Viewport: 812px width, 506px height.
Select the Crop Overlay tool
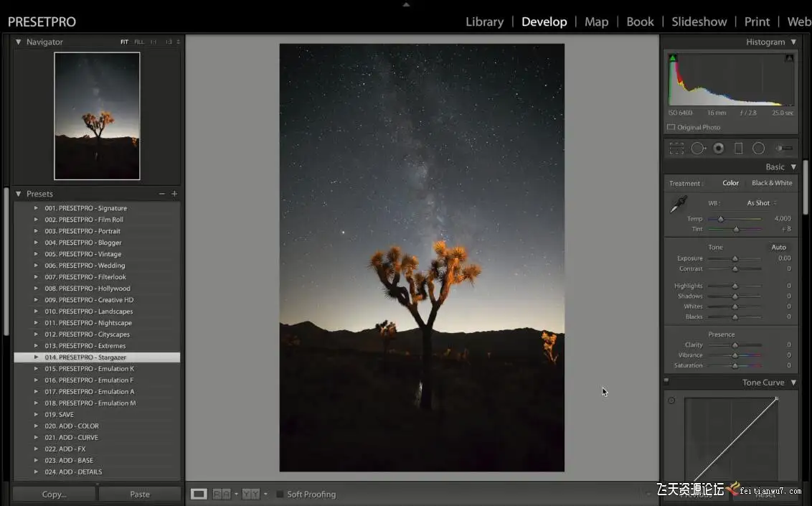676,149
